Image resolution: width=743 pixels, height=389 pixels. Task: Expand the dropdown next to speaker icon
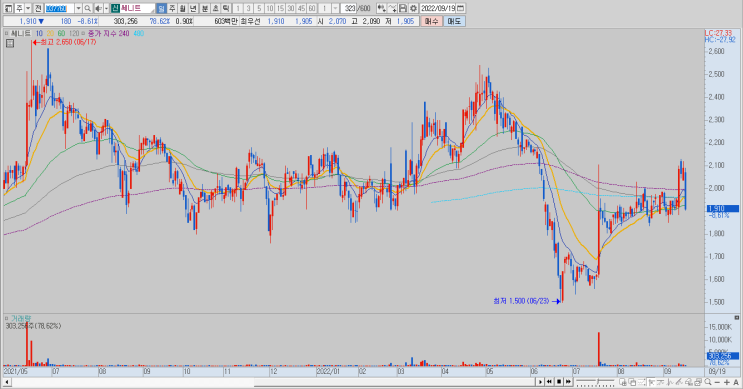106,9
